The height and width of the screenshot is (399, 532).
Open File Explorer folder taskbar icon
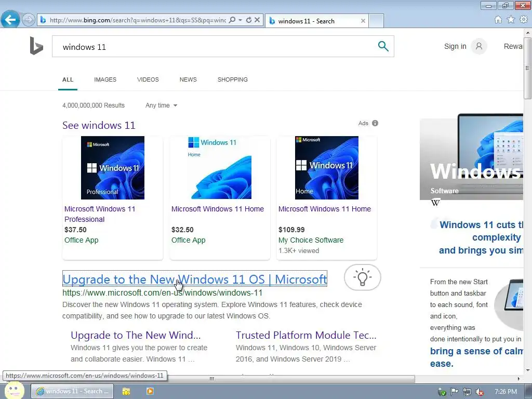(x=126, y=391)
